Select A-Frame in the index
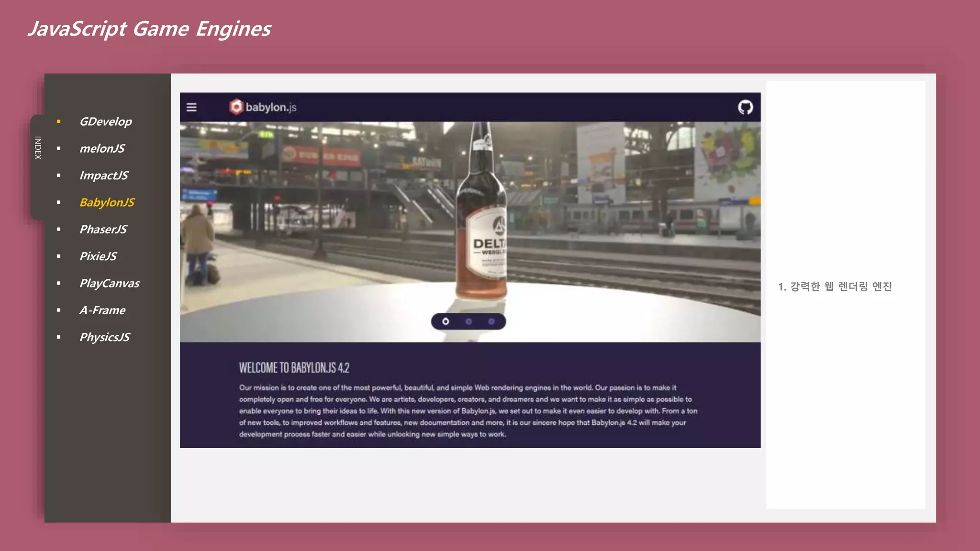 pyautogui.click(x=102, y=310)
